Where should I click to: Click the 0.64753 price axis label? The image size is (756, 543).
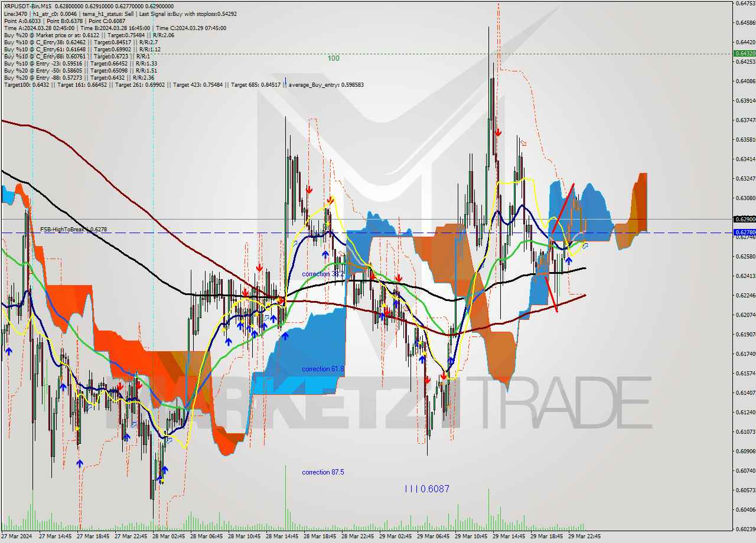click(x=745, y=4)
